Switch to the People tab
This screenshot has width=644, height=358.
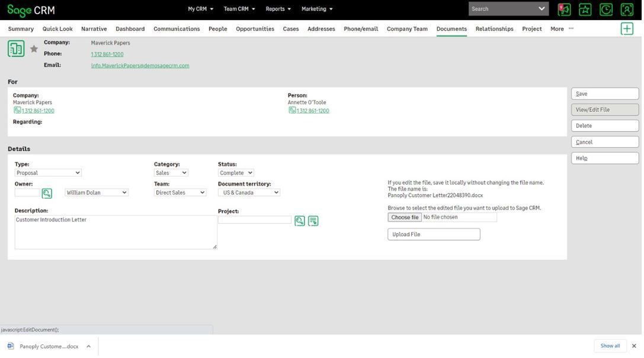click(217, 29)
